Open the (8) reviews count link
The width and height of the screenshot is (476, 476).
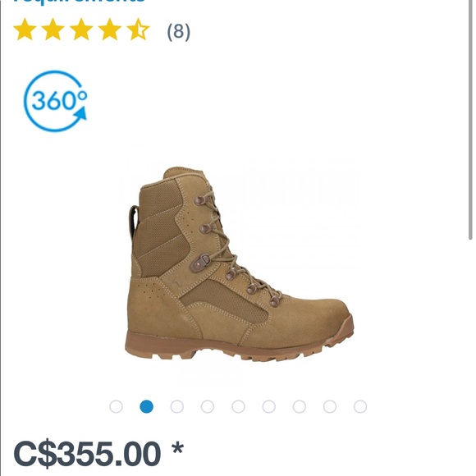[179, 31]
